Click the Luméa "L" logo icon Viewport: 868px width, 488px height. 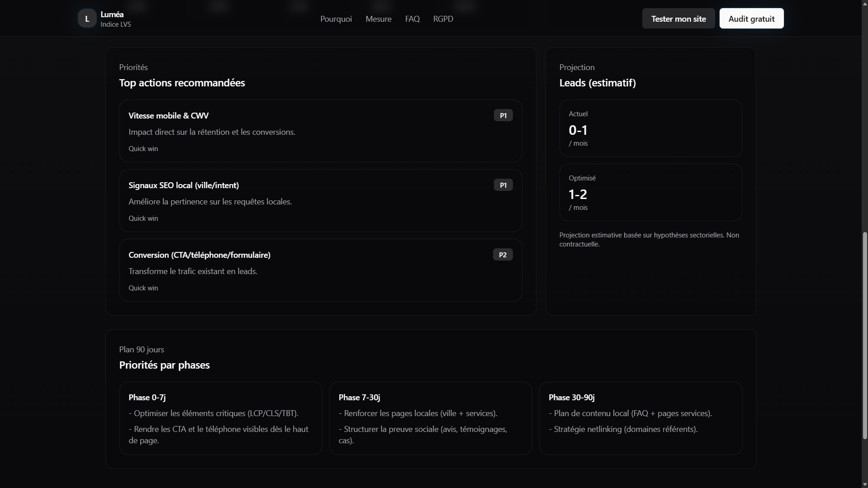point(87,19)
